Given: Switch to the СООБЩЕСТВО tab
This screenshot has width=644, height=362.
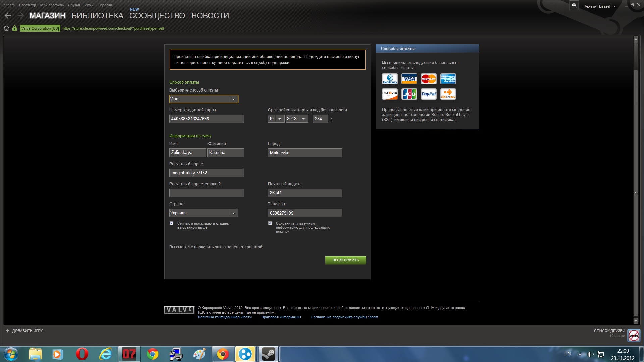Looking at the screenshot, I should click(x=157, y=16).
